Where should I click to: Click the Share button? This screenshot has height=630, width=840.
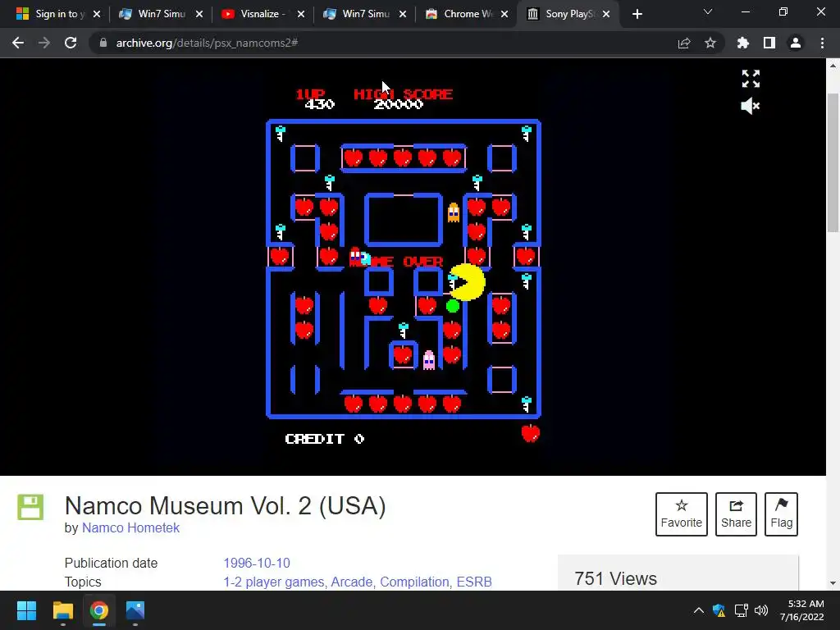(x=736, y=514)
